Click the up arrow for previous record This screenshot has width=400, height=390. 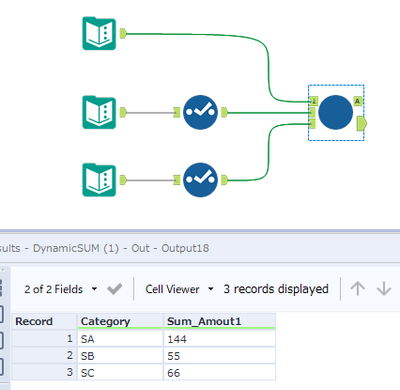[x=358, y=288]
